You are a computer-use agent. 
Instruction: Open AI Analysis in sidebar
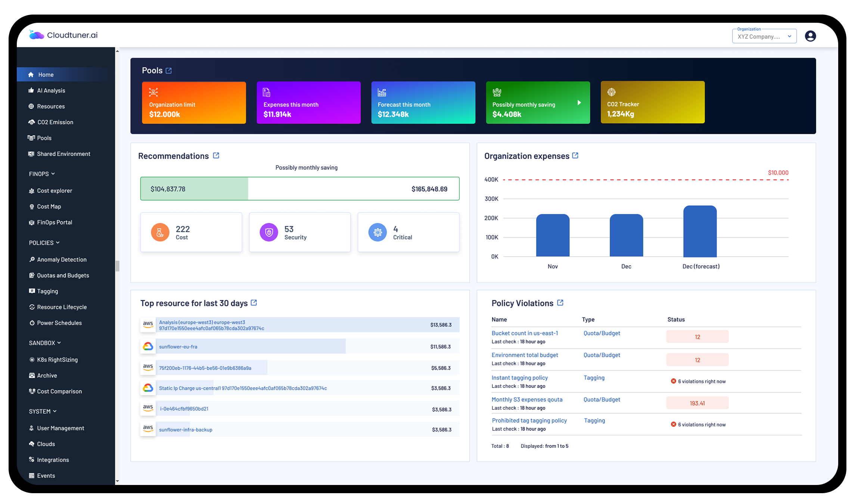[51, 91]
